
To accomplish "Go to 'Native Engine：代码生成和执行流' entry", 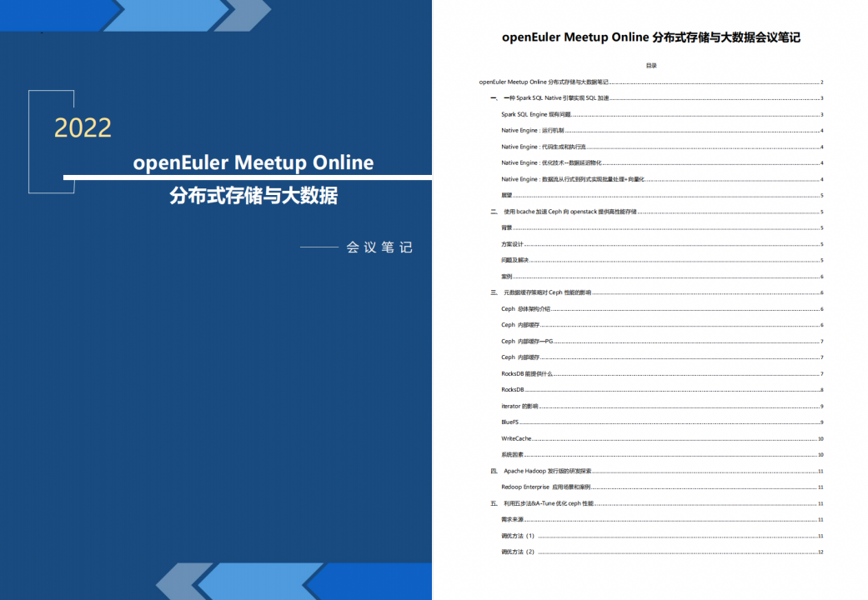I will [x=543, y=147].
